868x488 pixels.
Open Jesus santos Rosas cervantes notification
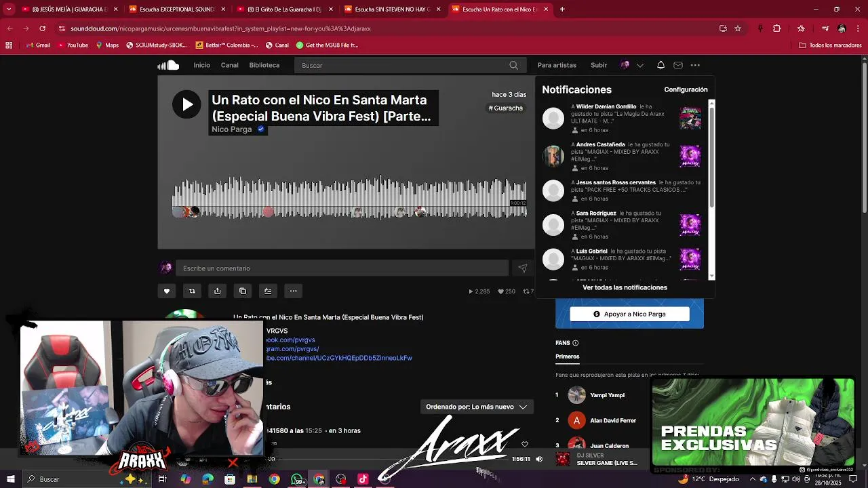point(622,190)
